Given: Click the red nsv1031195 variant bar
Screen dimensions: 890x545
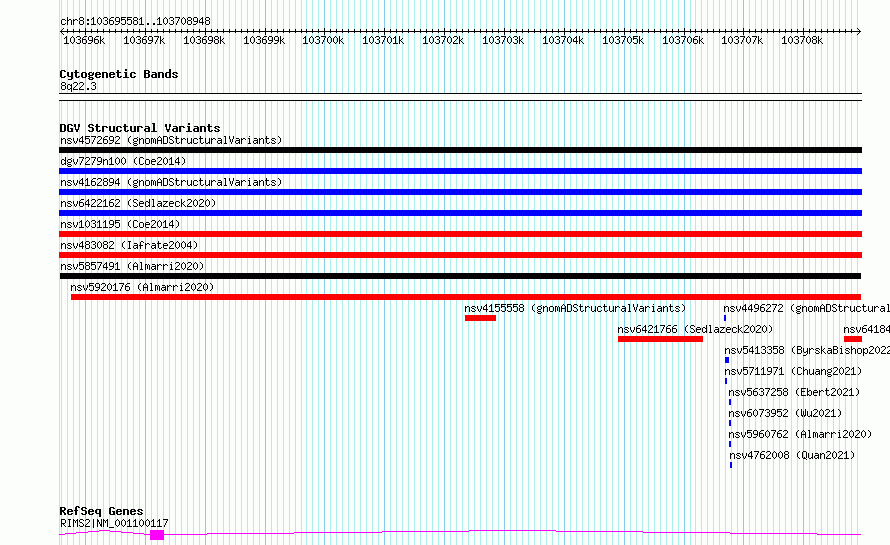Looking at the screenshot, I should pyautogui.click(x=460, y=234).
